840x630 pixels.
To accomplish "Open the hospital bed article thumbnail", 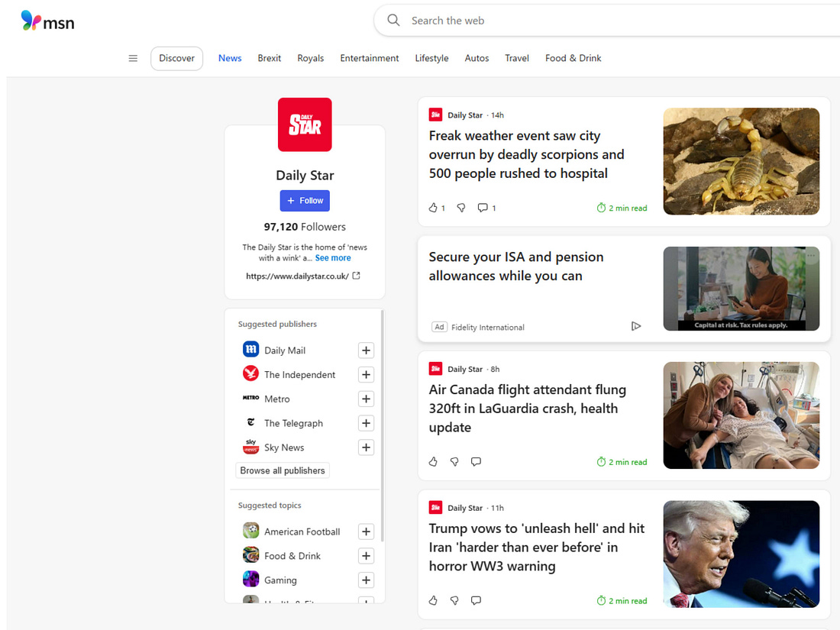I will pyautogui.click(x=741, y=415).
